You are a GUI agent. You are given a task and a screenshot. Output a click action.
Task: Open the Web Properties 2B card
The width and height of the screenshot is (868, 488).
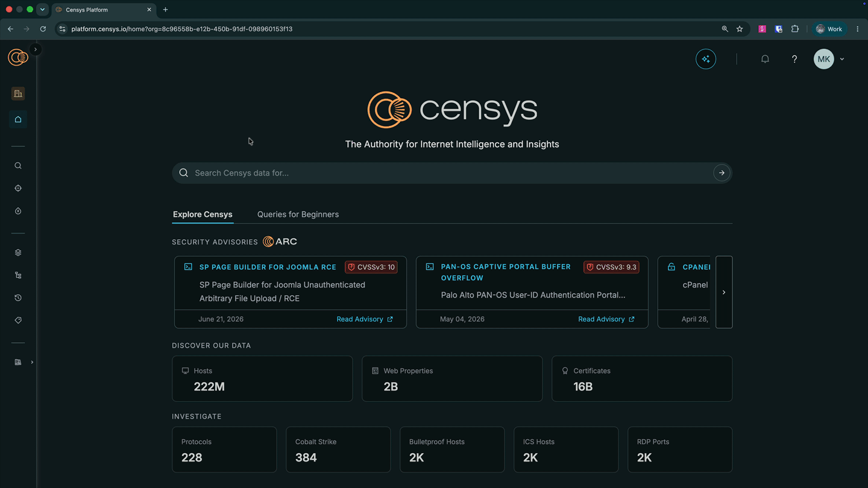point(452,378)
